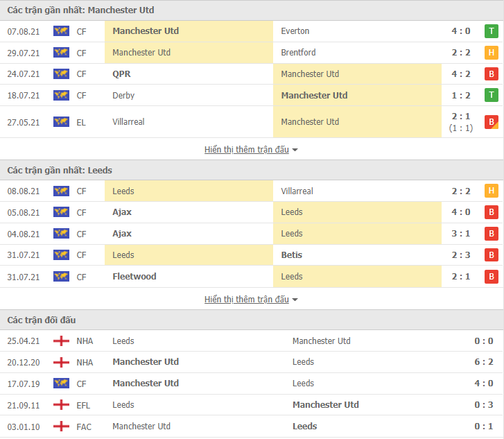Click the world flag icon on the 27.05.21 Villarreal row
The width and height of the screenshot is (504, 439).
[61, 122]
